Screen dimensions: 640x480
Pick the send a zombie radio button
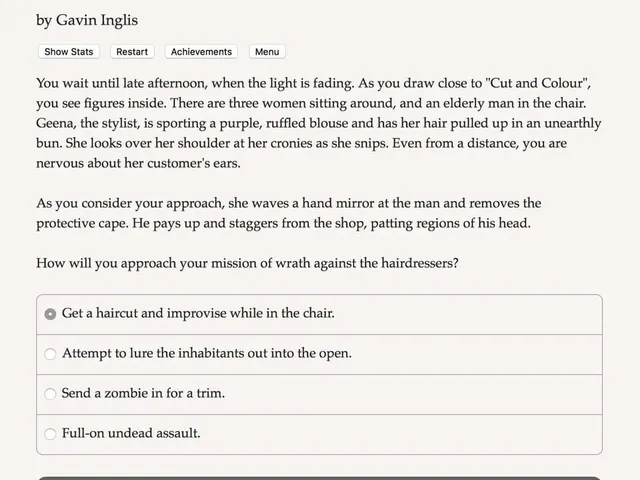[50, 394]
